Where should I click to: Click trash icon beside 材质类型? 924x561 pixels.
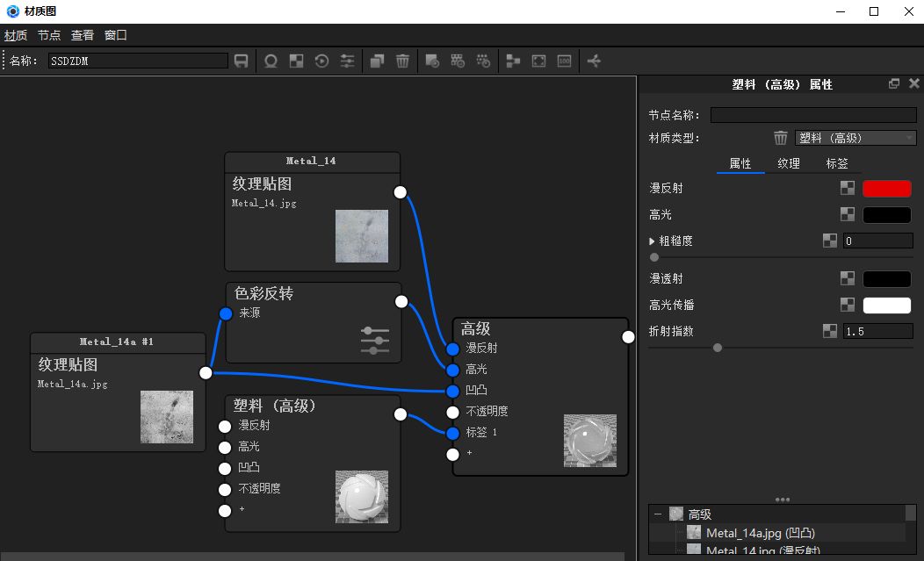pos(780,138)
